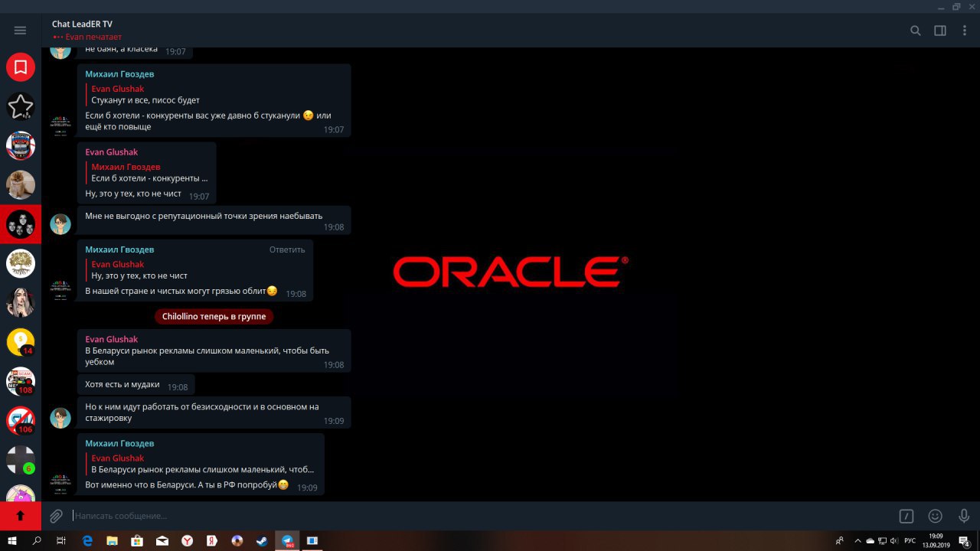
Task: Open Михаил Гвоздев profile from 19:09 message
Action: click(x=119, y=444)
